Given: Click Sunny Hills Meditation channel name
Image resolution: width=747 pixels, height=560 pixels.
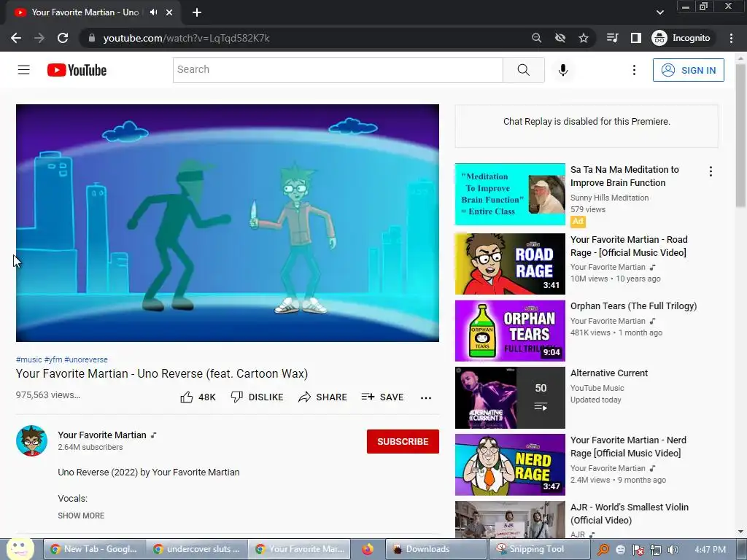Looking at the screenshot, I should [x=609, y=198].
